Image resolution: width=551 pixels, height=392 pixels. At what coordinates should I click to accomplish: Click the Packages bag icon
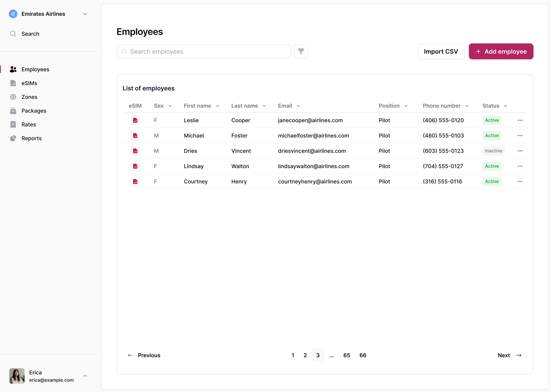tap(13, 111)
